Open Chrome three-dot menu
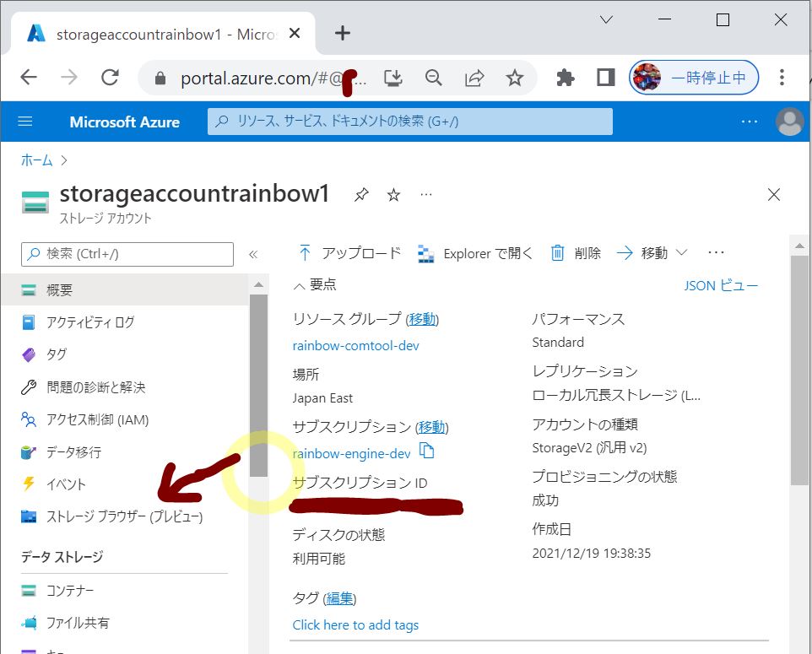 click(782, 78)
